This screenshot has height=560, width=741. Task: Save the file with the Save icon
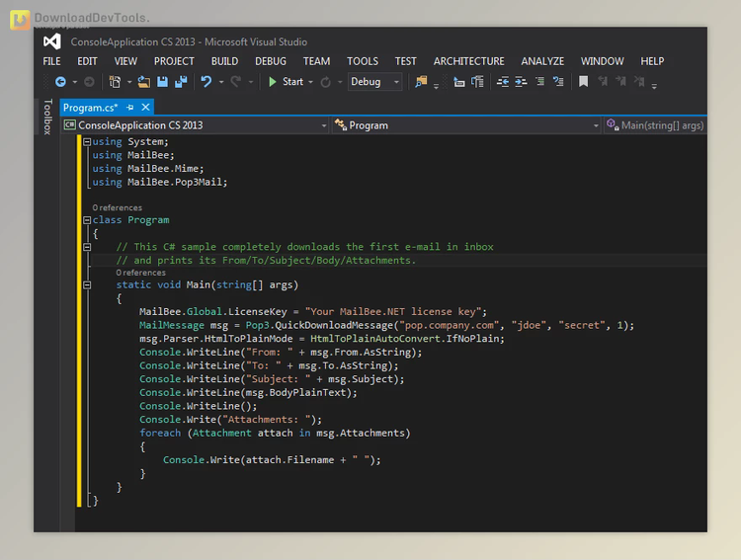[163, 82]
